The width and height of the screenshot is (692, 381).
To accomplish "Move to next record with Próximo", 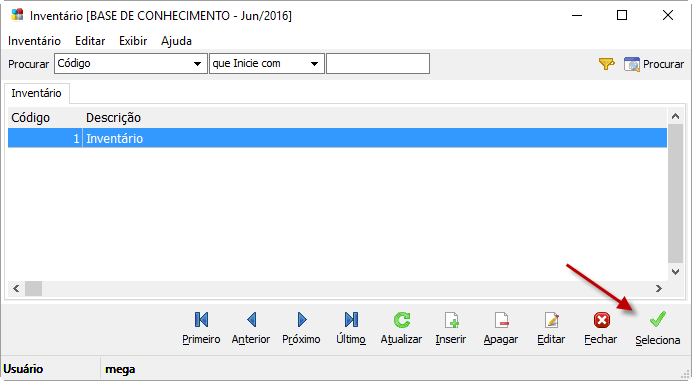I will tap(301, 328).
